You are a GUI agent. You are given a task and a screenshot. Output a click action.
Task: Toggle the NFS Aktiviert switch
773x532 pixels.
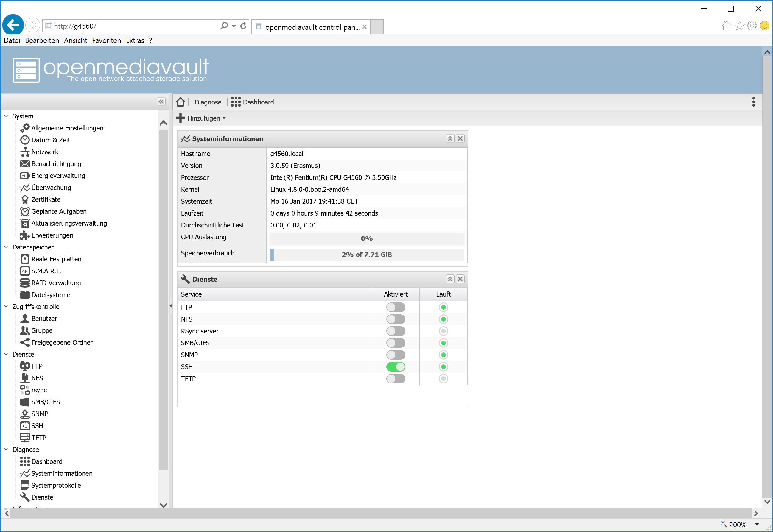coord(396,319)
